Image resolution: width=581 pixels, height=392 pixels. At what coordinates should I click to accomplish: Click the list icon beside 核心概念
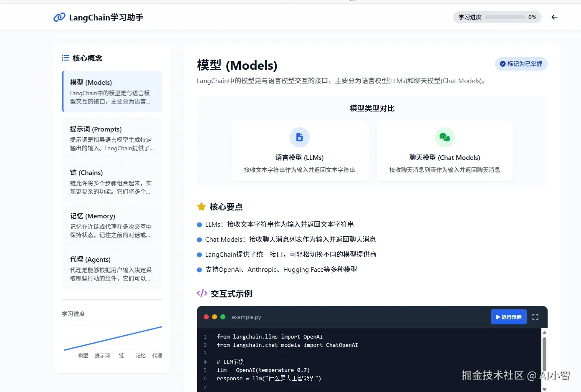[x=65, y=58]
